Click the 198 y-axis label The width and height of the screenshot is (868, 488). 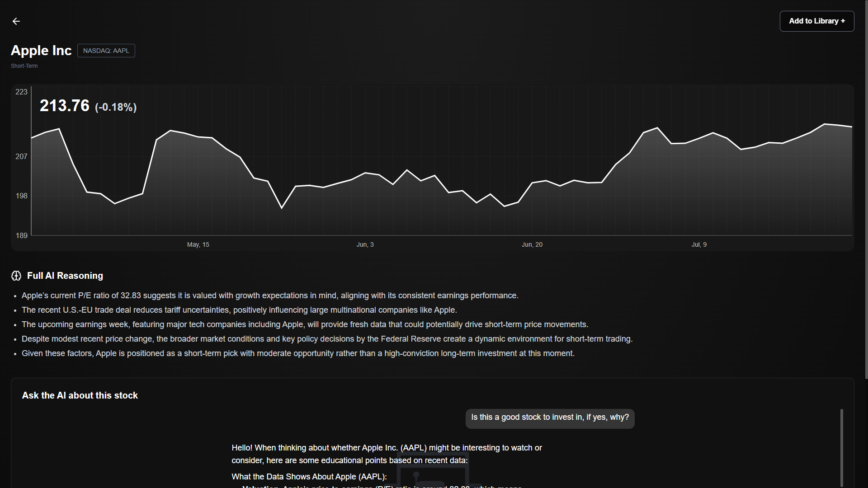click(x=21, y=196)
